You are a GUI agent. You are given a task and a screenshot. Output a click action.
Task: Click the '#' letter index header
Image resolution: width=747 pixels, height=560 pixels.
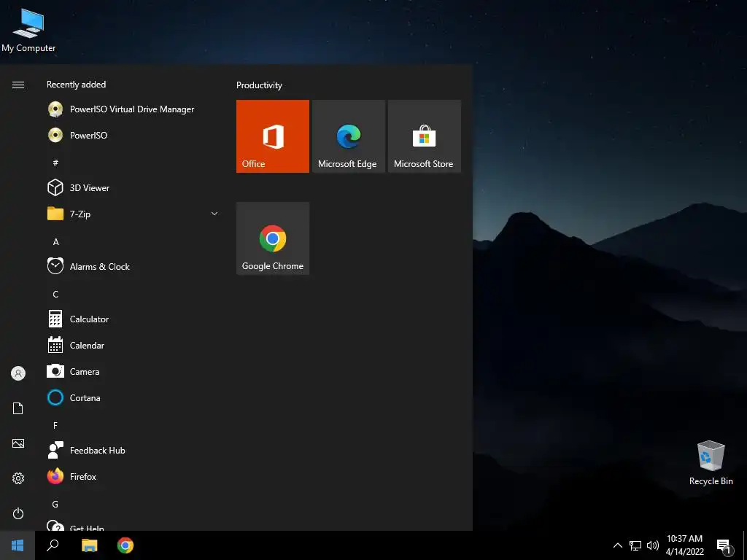tap(55, 163)
